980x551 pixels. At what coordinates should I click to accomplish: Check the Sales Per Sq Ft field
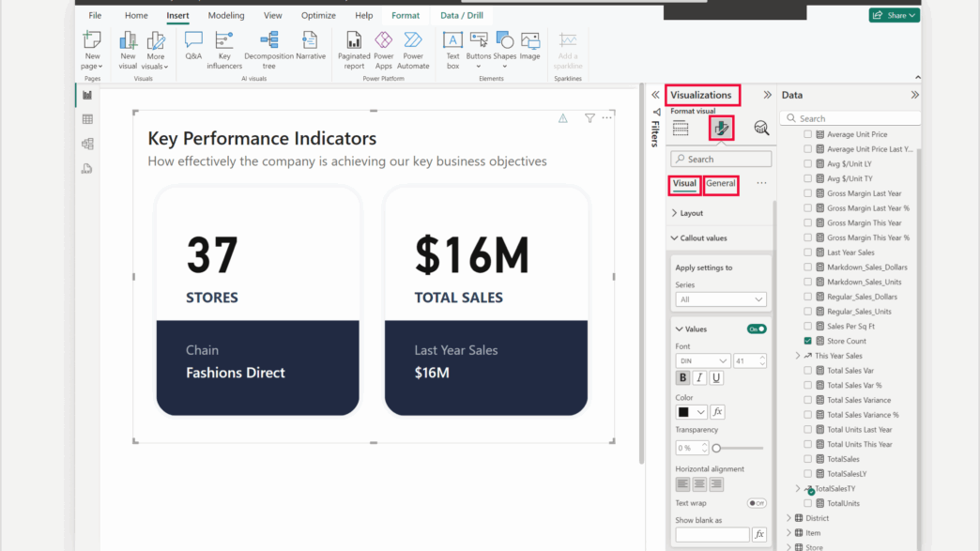click(x=807, y=327)
